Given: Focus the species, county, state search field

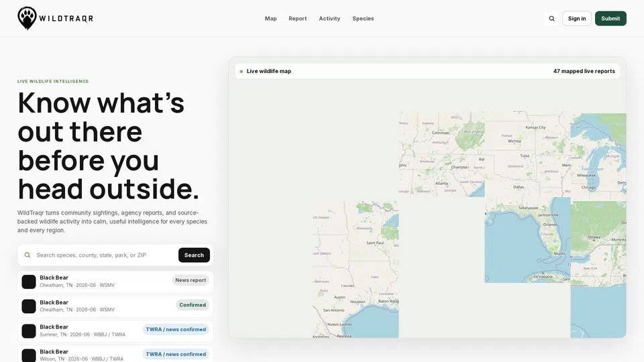Looking at the screenshot, I should [x=105, y=255].
